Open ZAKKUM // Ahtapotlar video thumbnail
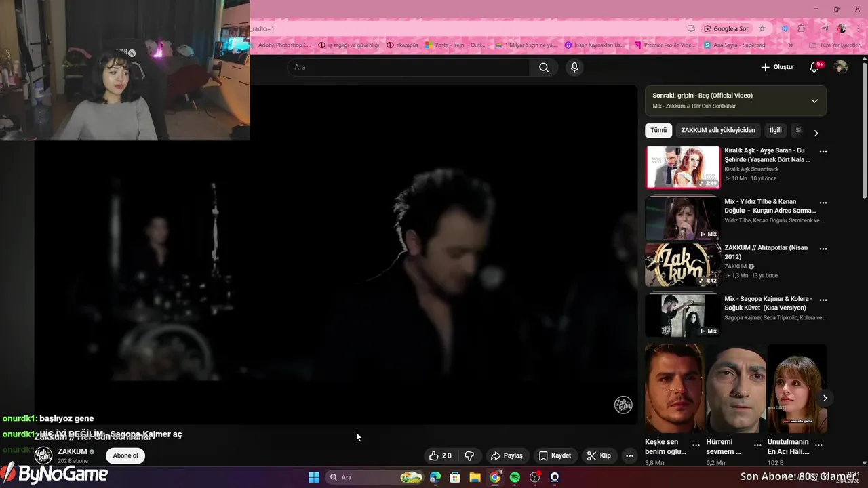Viewport: 868px width, 488px height. pyautogui.click(x=683, y=265)
